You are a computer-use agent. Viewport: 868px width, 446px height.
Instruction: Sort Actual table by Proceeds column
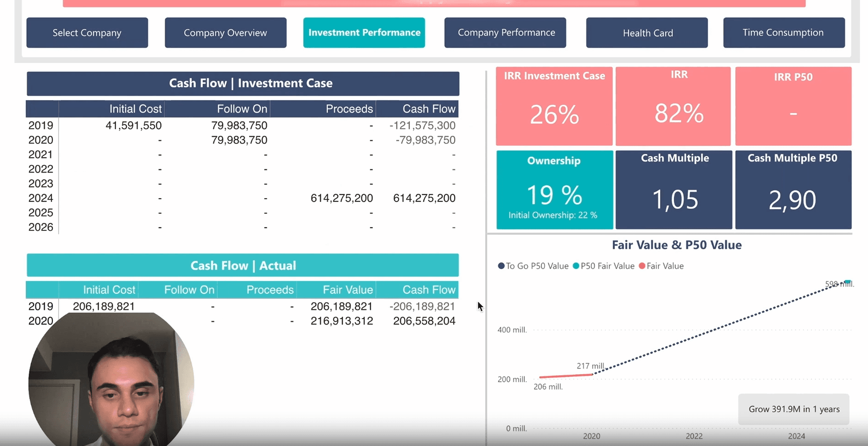pyautogui.click(x=270, y=290)
